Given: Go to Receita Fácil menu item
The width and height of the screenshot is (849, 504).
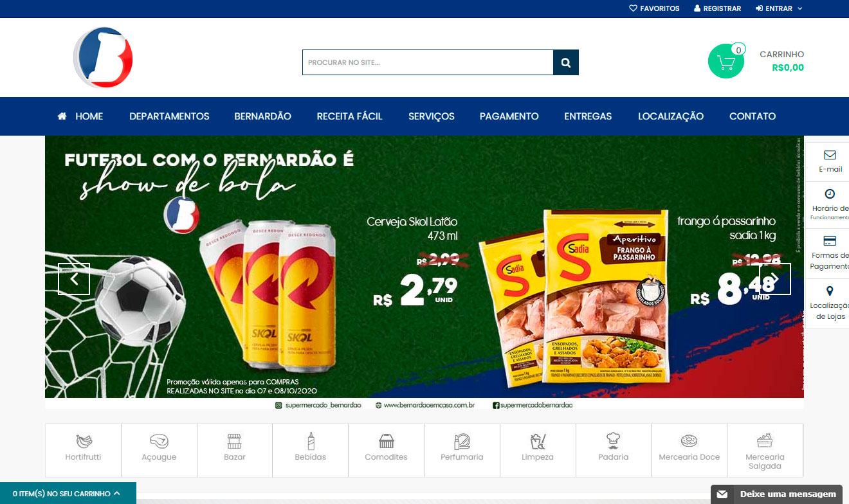Looking at the screenshot, I should pos(349,116).
